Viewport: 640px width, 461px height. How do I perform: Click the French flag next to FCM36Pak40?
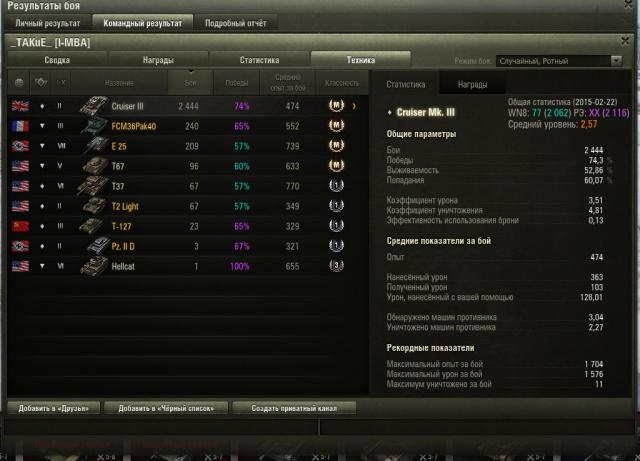click(20, 126)
